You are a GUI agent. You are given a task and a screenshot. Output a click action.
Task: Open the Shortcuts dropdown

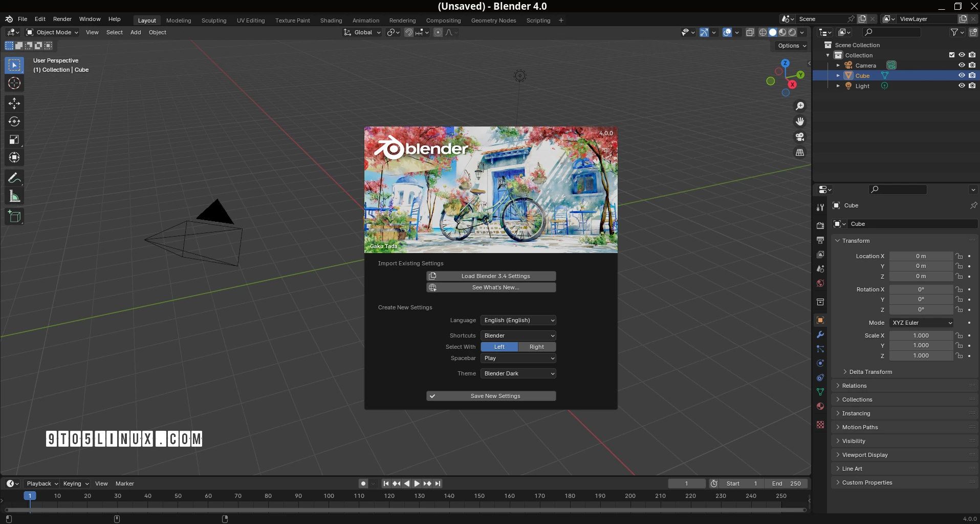pos(518,336)
